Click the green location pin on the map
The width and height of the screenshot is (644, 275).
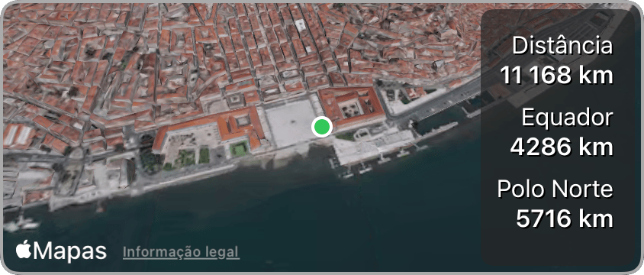pyautogui.click(x=322, y=127)
